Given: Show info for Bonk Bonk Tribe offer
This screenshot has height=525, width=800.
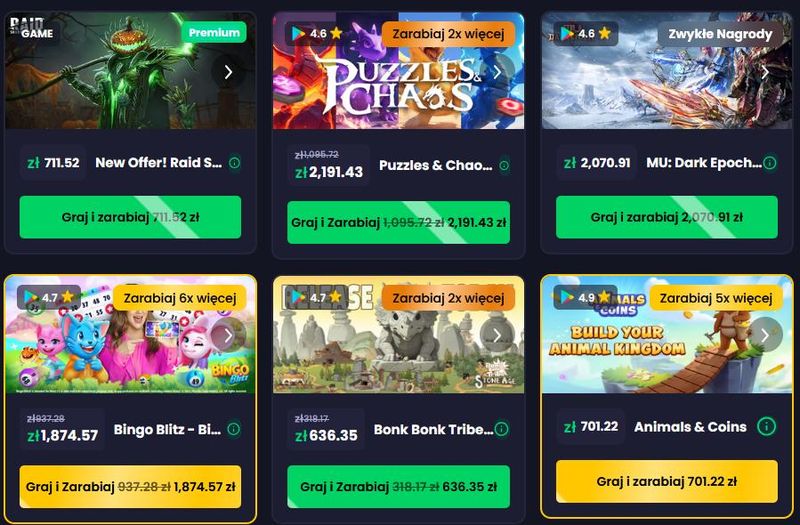Looking at the screenshot, I should (502, 429).
